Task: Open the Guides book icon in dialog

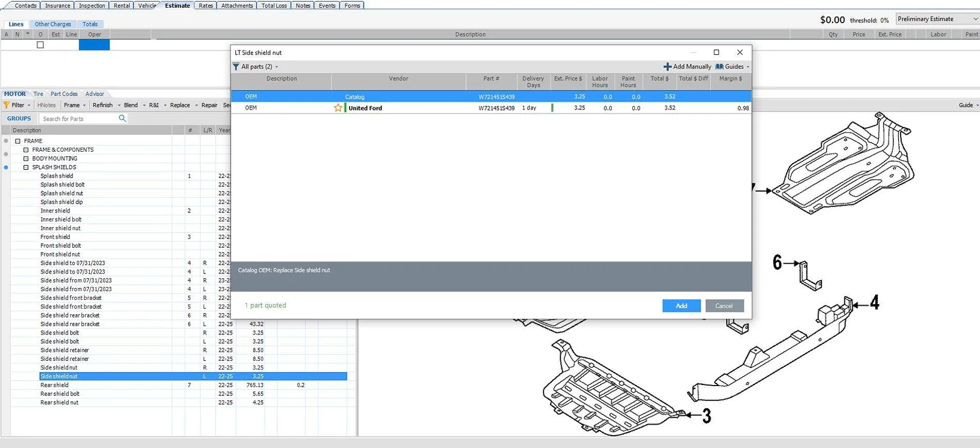Action: (x=719, y=67)
